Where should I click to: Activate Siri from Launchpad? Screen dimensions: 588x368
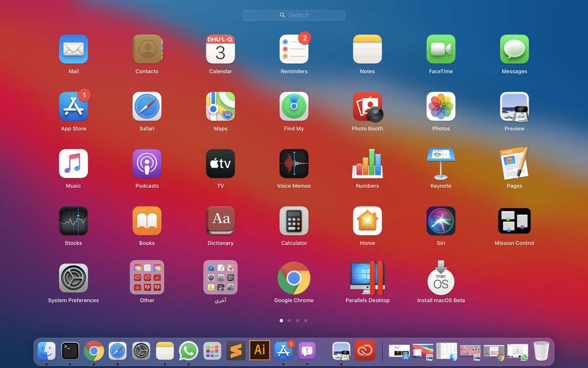(x=441, y=221)
